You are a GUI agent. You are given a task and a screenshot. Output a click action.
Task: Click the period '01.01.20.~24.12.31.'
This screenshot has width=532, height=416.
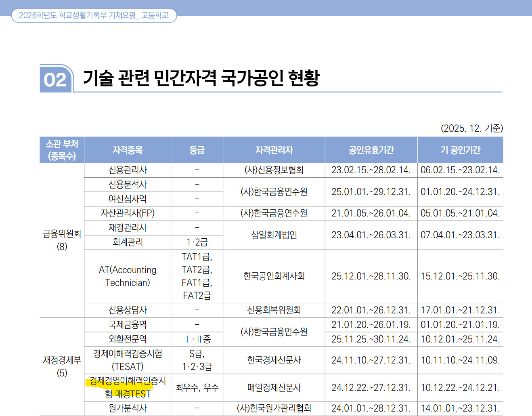[x=460, y=192]
